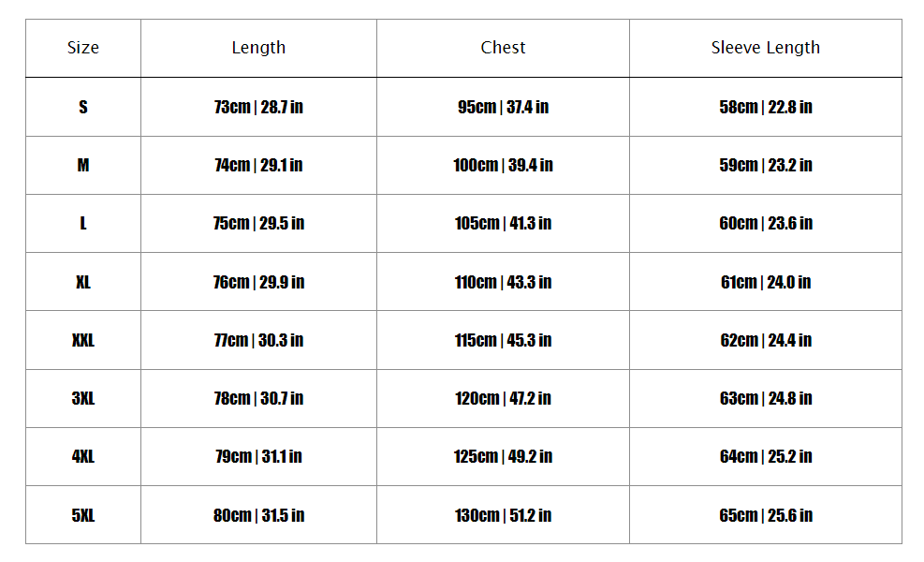The image size is (924, 562).
Task: Select the S size row label
Action: click(83, 107)
